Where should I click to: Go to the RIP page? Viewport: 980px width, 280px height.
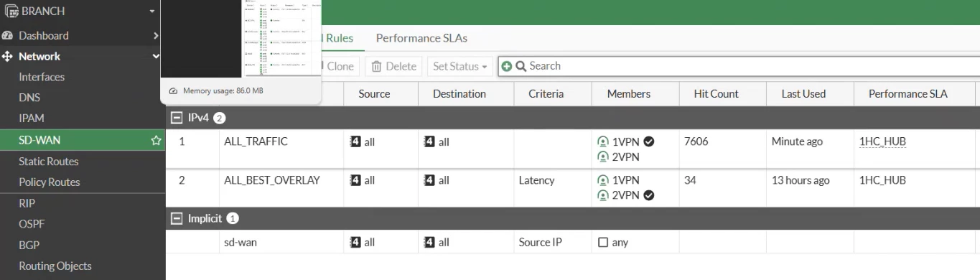point(27,203)
